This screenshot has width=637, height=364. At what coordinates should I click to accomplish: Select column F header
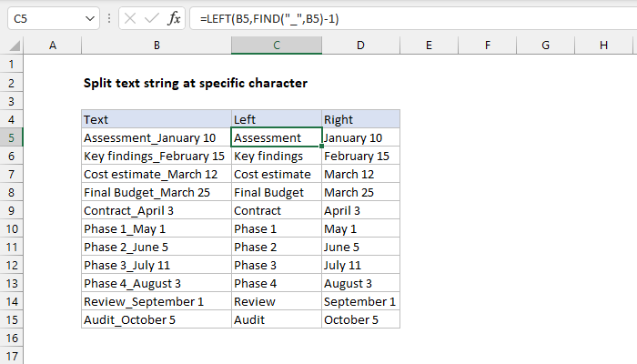(x=488, y=45)
